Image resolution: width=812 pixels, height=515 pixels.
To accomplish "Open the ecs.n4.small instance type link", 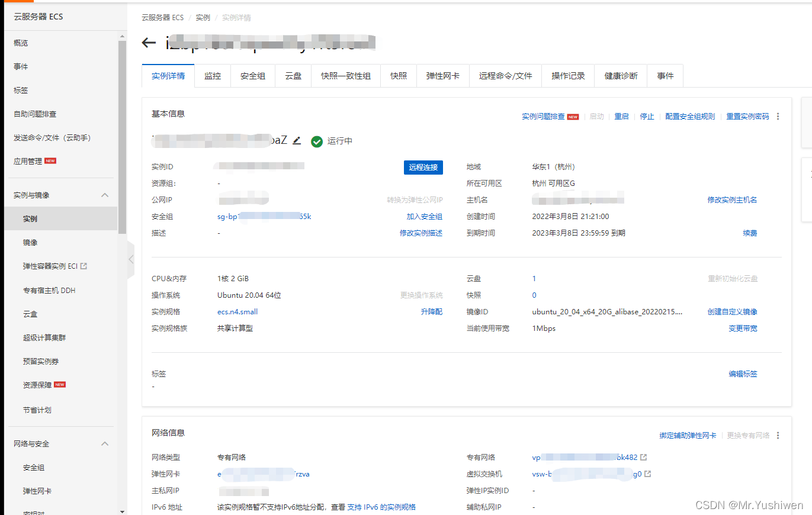I will [237, 312].
